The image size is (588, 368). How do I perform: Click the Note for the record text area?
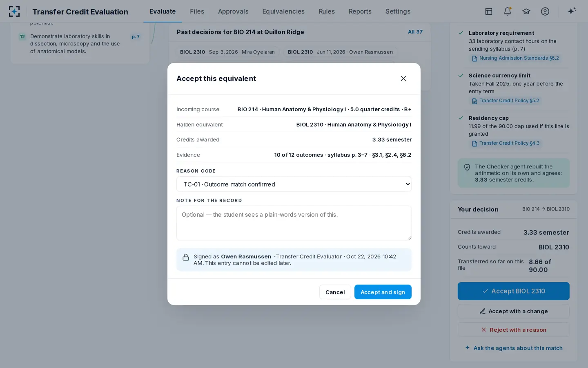pos(294,223)
